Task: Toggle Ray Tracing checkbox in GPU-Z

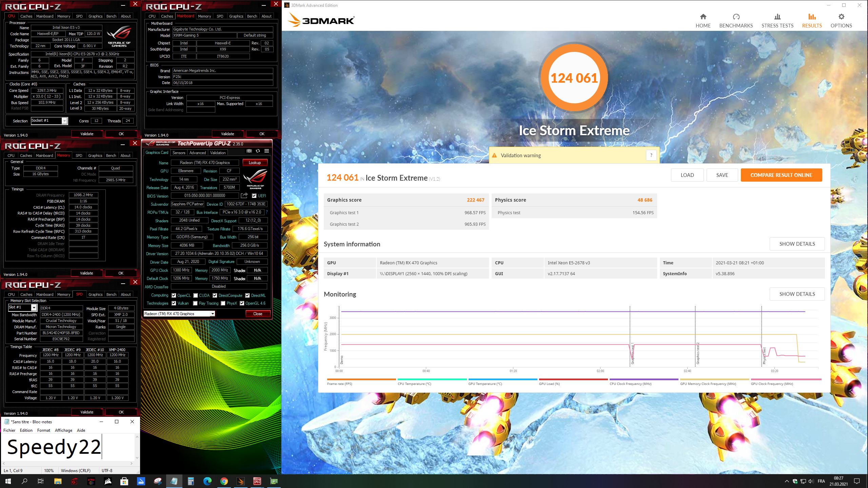Action: (x=195, y=303)
